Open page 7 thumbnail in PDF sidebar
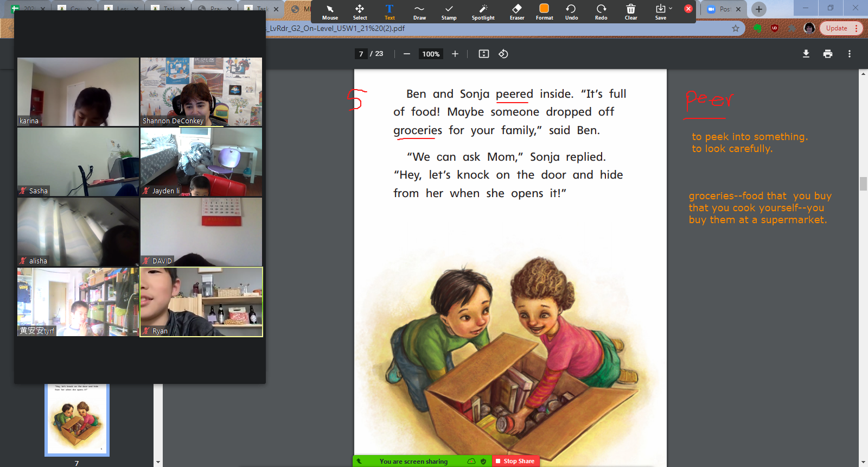The height and width of the screenshot is (467, 868). click(77, 420)
